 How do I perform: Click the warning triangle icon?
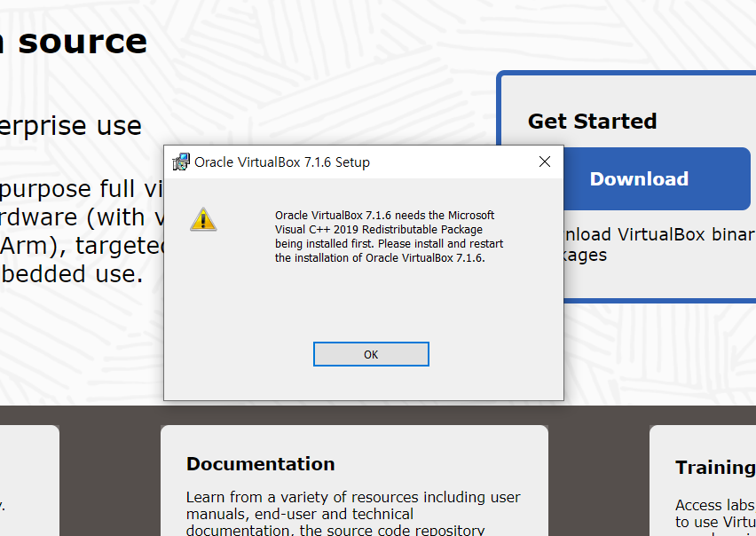pos(203,218)
